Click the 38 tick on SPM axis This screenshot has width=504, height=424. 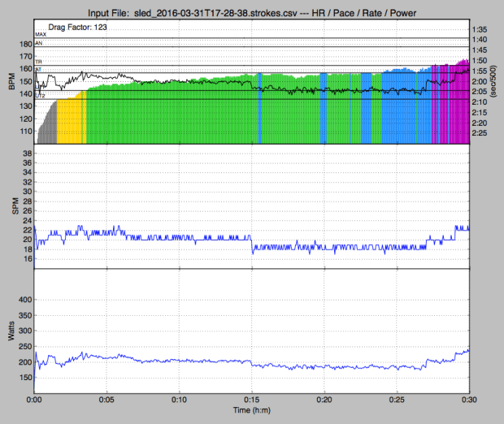click(25, 154)
